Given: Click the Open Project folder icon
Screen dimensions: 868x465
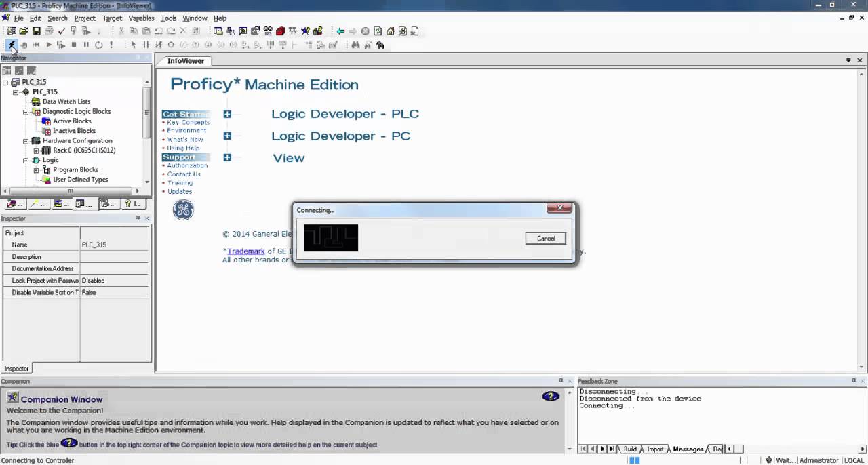Looking at the screenshot, I should [24, 31].
